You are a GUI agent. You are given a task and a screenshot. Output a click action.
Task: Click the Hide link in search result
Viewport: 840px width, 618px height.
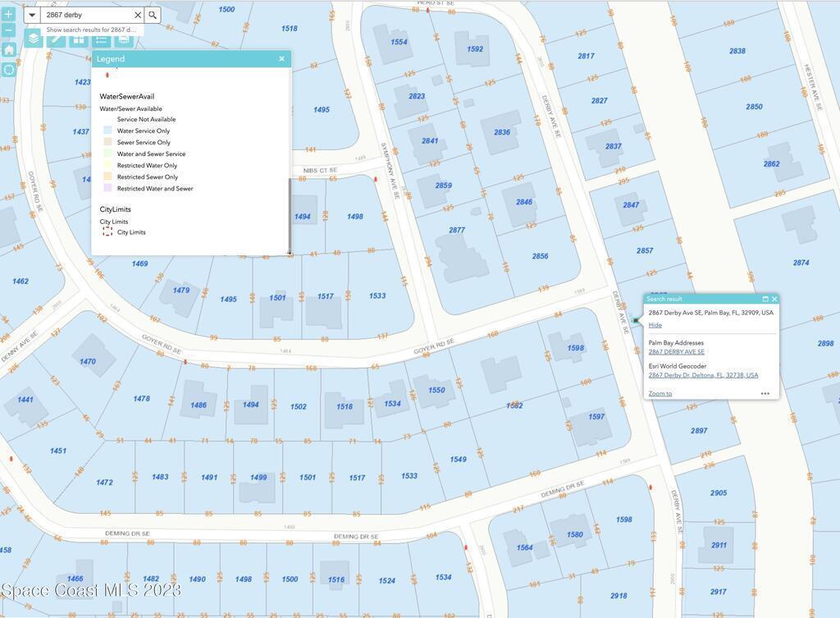(x=655, y=325)
